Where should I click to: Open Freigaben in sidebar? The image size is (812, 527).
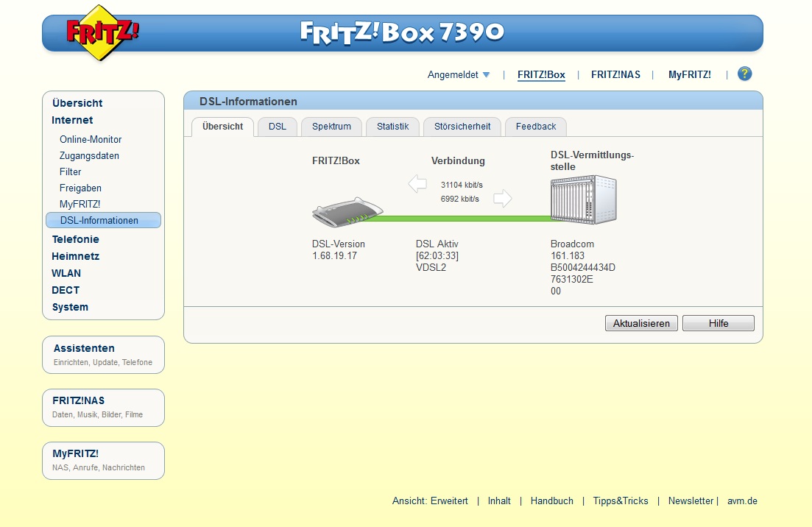[80, 188]
